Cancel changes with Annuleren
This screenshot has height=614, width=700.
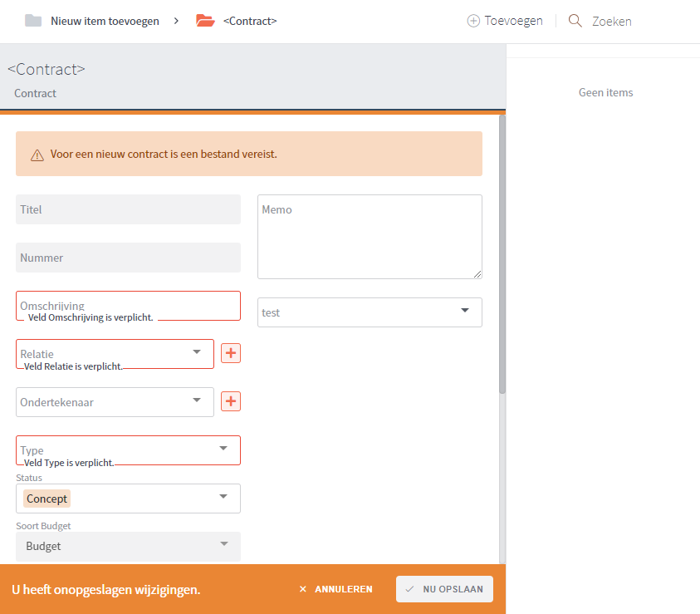click(x=336, y=589)
